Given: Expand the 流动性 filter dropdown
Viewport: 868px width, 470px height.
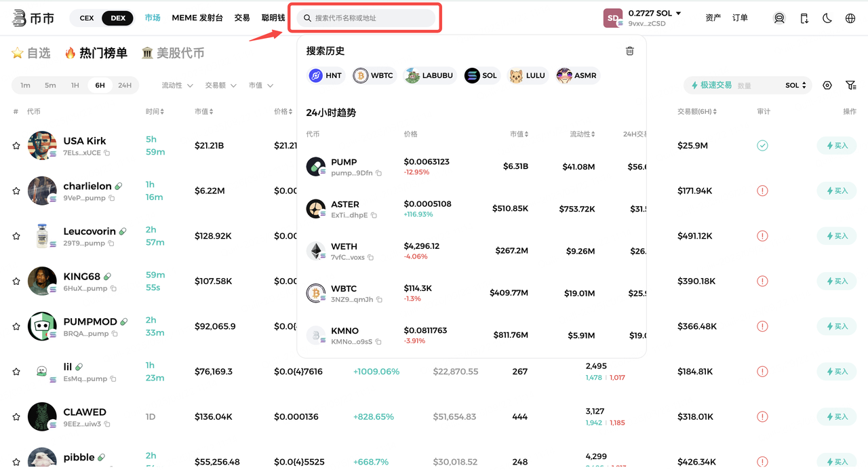Looking at the screenshot, I should (177, 85).
